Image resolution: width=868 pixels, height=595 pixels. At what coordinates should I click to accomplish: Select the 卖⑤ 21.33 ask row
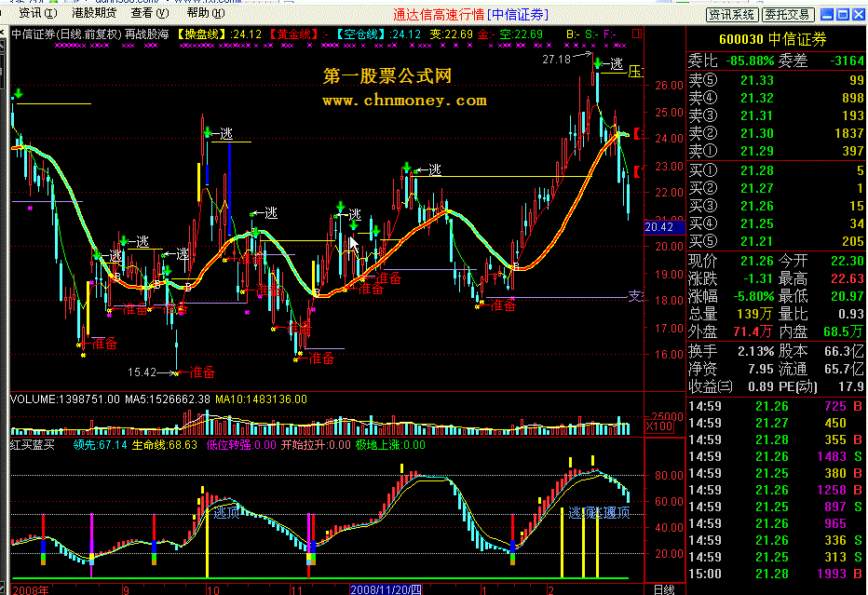(x=776, y=80)
